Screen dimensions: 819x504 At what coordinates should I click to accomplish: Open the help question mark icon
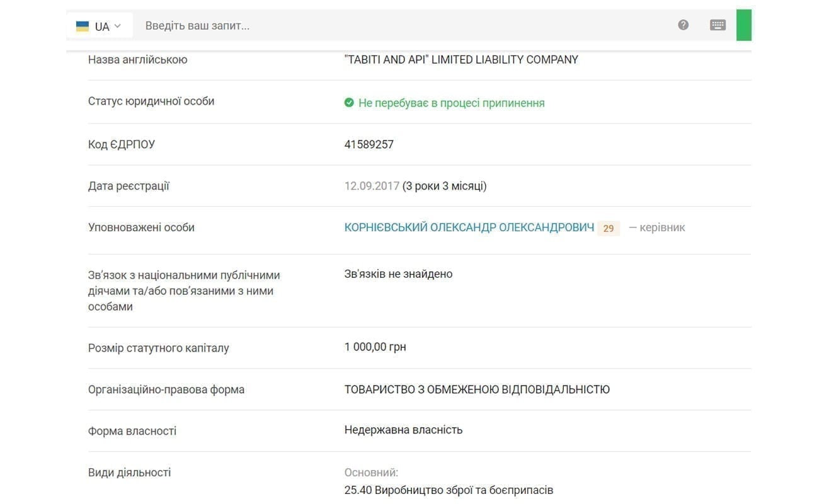tap(684, 25)
